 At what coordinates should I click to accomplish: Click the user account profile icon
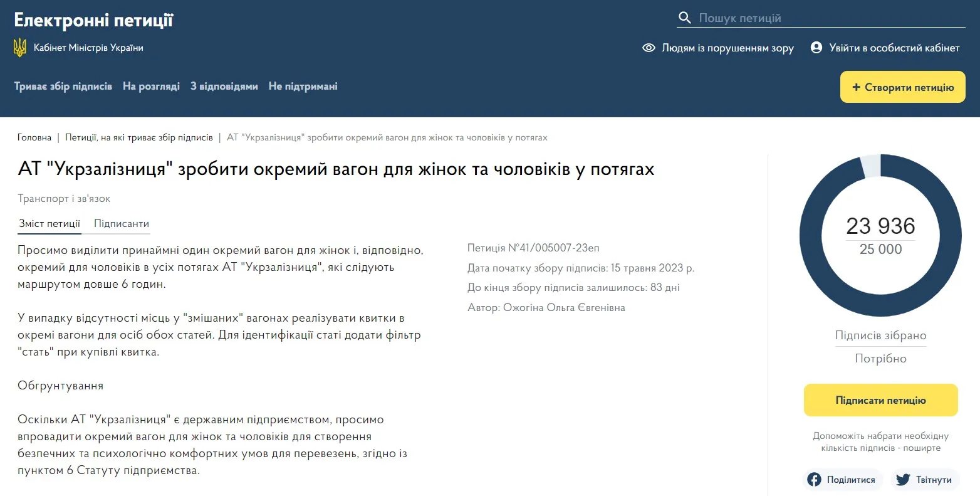point(816,48)
